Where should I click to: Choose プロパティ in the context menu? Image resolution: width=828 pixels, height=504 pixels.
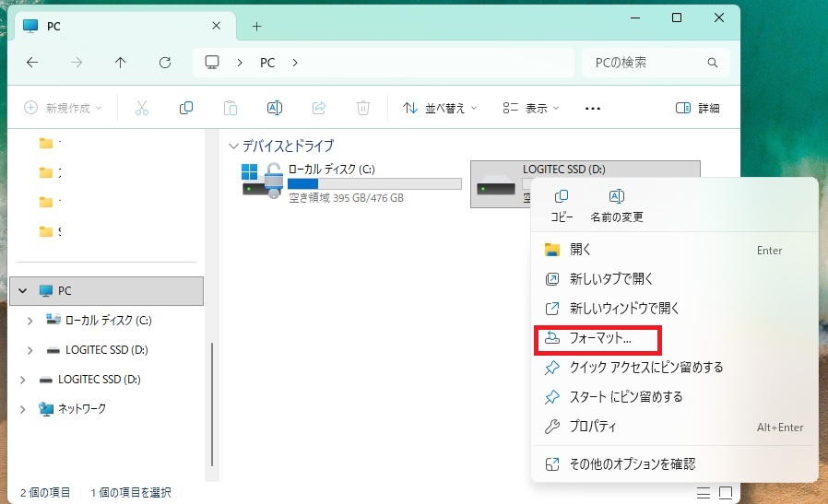(593, 427)
